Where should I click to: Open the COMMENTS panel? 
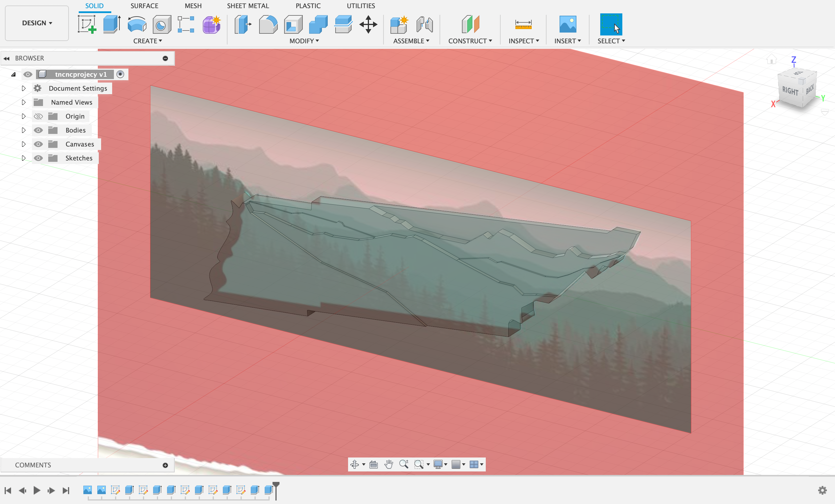[33, 465]
